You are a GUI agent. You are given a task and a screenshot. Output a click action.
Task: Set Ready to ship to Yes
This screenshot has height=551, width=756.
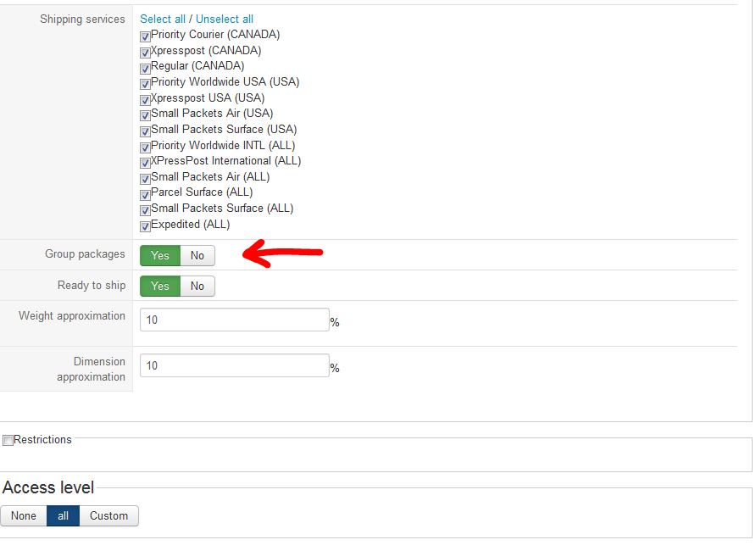coord(160,286)
